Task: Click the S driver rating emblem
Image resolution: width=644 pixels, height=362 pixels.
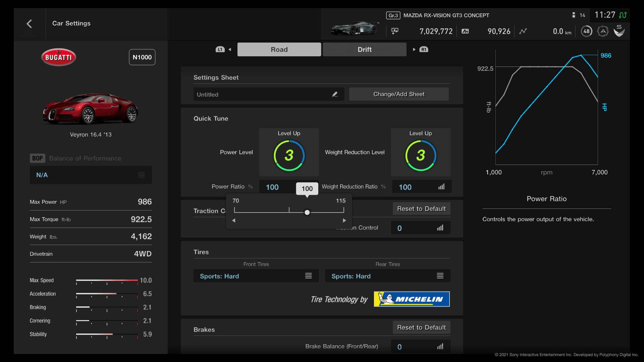Action: coord(619,31)
